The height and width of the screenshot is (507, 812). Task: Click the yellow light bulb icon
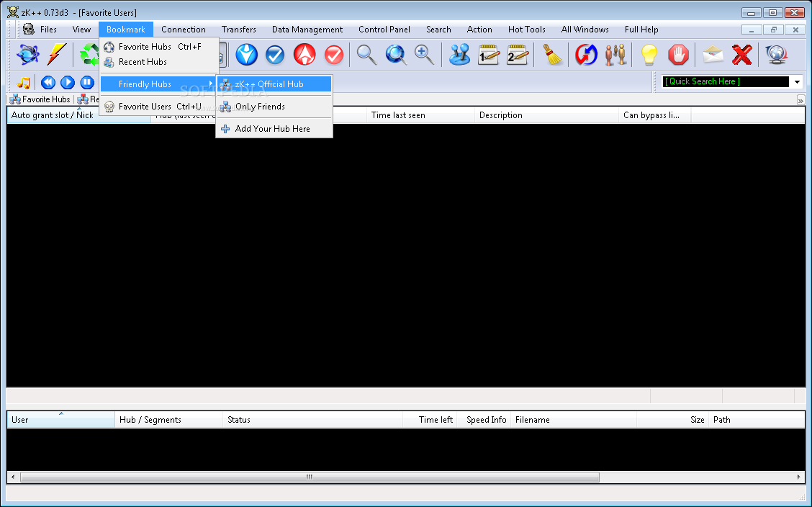click(649, 55)
